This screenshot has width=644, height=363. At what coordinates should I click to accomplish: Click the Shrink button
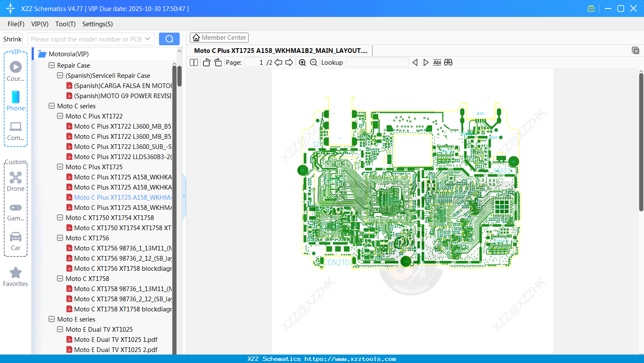point(13,39)
